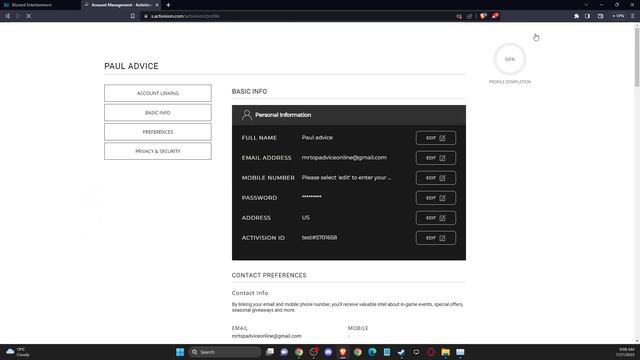Viewport: 640px width, 360px height.
Task: Click the taskbar Search box
Action: click(224, 352)
